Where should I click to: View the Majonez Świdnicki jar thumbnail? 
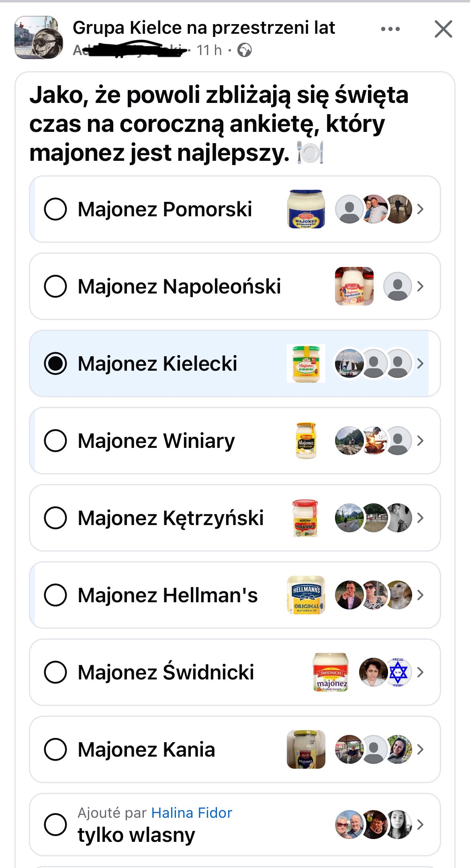coord(331,672)
